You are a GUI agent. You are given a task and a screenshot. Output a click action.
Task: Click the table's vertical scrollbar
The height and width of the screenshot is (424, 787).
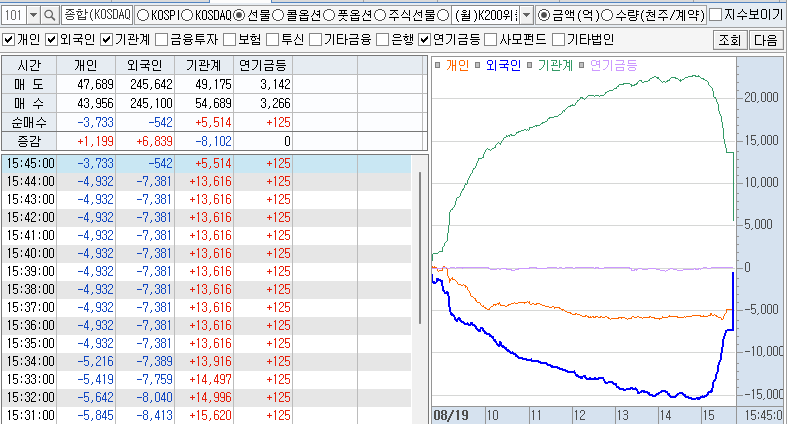[420, 248]
